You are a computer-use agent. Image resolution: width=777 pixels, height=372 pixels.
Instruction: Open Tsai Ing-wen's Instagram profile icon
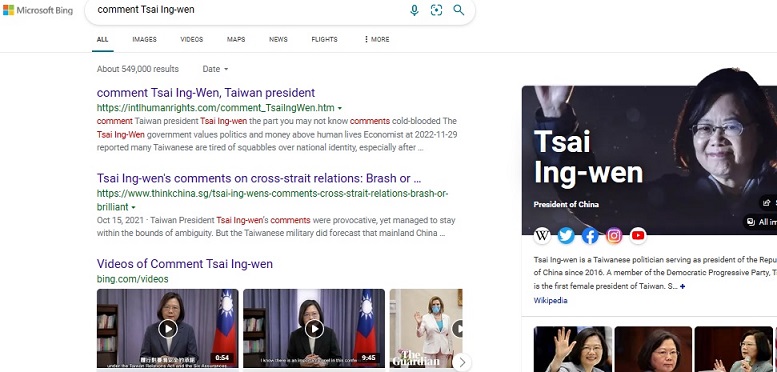coord(614,236)
